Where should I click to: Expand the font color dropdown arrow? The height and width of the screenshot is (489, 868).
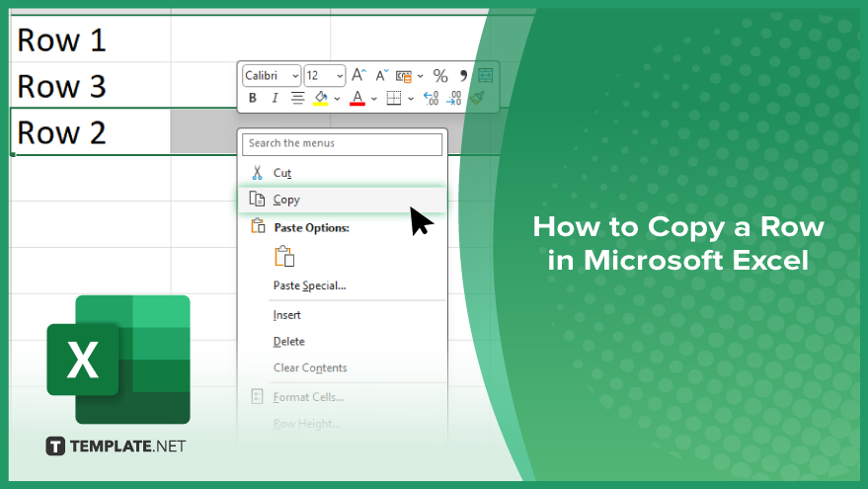[373, 99]
